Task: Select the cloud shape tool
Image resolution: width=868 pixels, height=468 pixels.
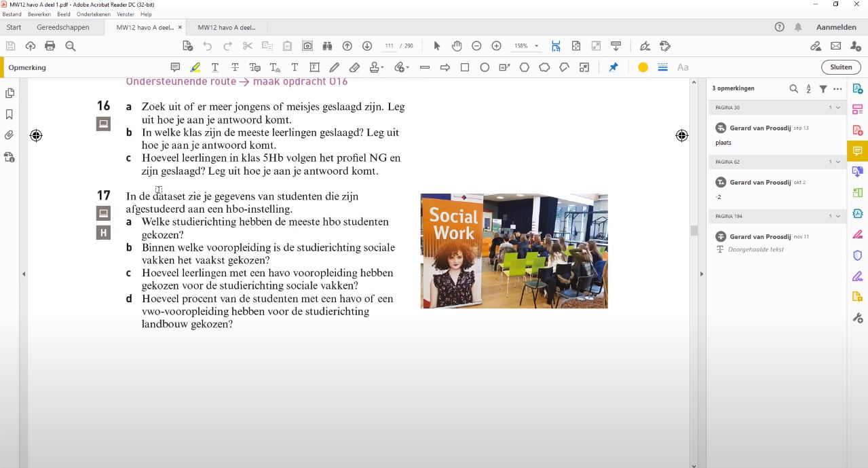Action: (544, 67)
